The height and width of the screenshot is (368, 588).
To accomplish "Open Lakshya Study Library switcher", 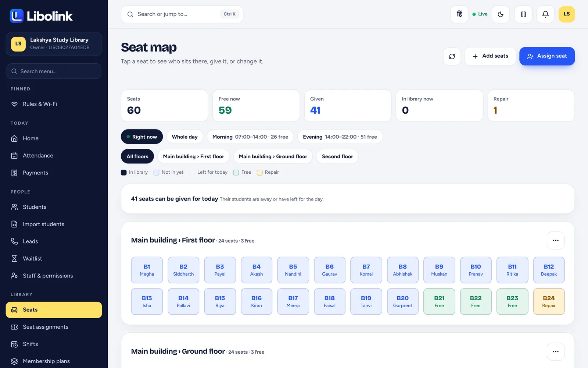I will (x=54, y=44).
